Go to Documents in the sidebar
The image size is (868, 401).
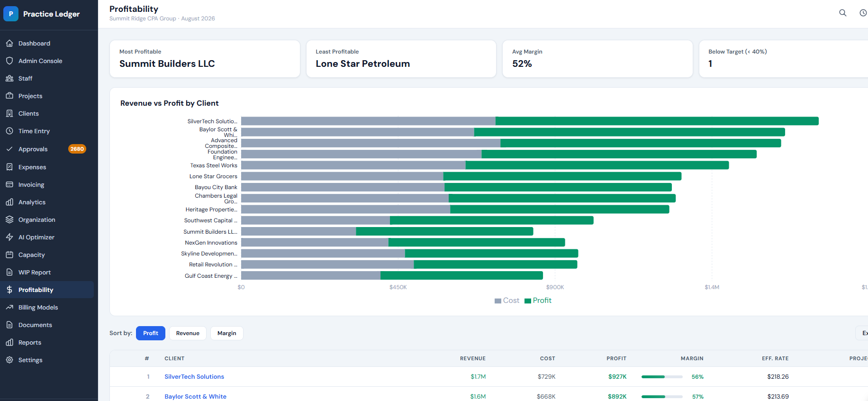tap(47, 325)
